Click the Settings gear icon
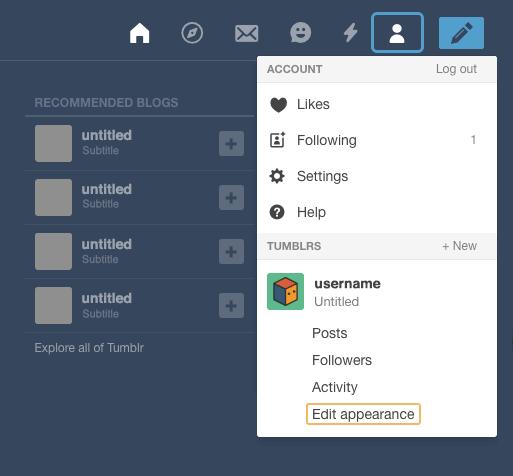The height and width of the screenshot is (476, 513). pos(277,176)
